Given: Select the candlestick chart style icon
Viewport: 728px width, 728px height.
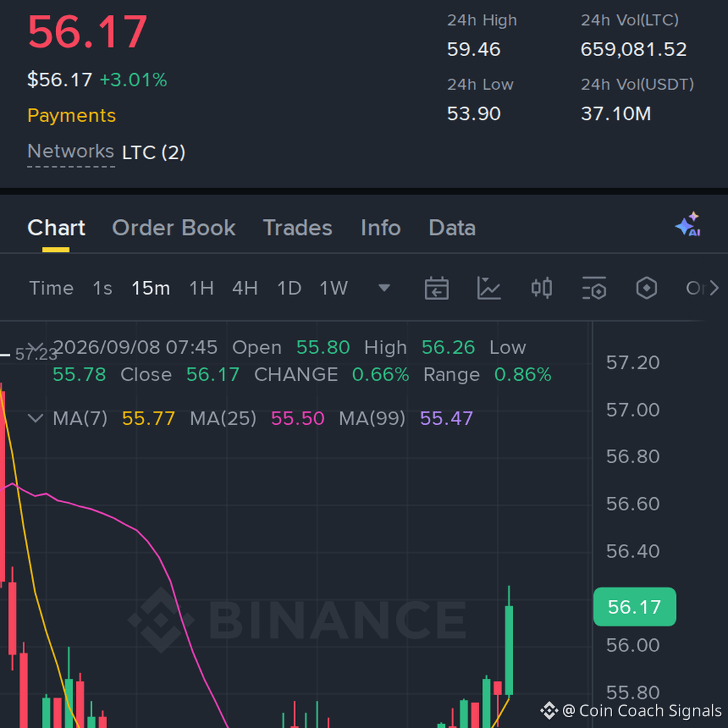Looking at the screenshot, I should point(541,288).
